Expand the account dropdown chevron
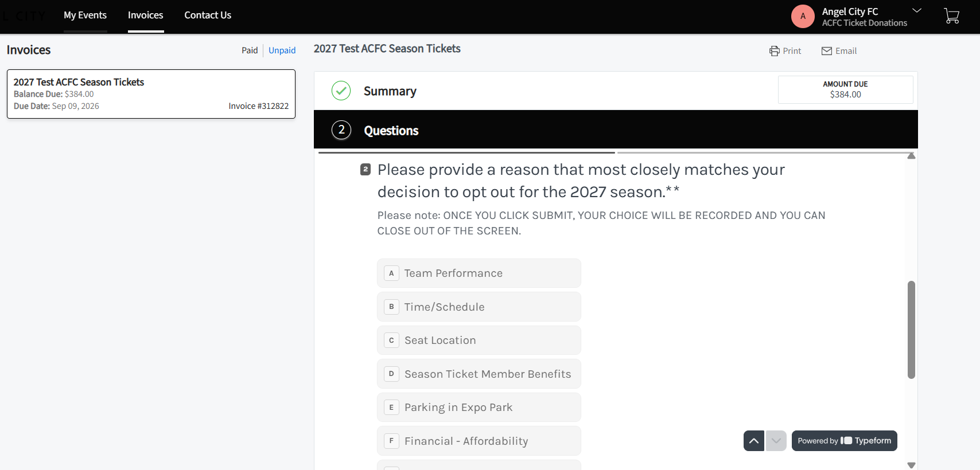Image resolution: width=980 pixels, height=470 pixels. tap(917, 10)
